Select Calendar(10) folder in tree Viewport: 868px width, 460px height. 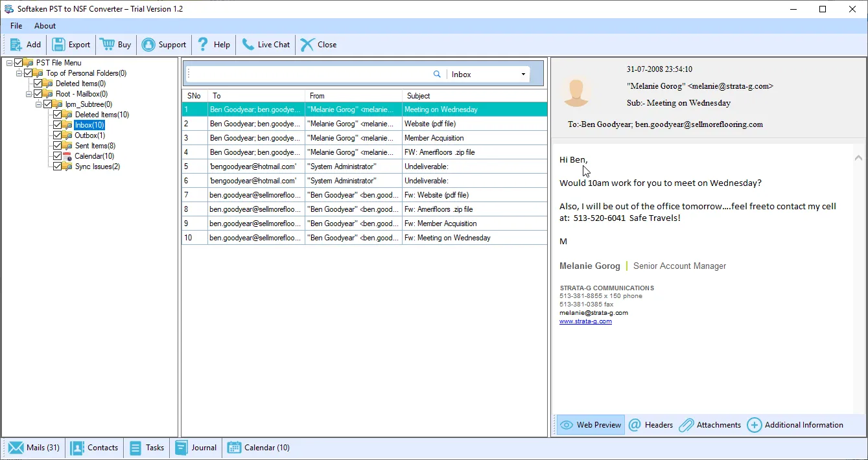95,156
